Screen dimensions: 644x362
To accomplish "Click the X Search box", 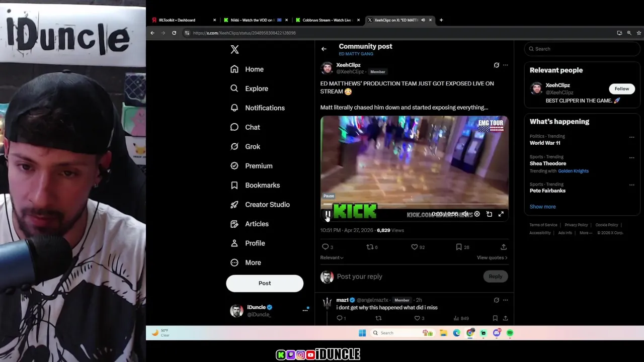I will pos(582,49).
